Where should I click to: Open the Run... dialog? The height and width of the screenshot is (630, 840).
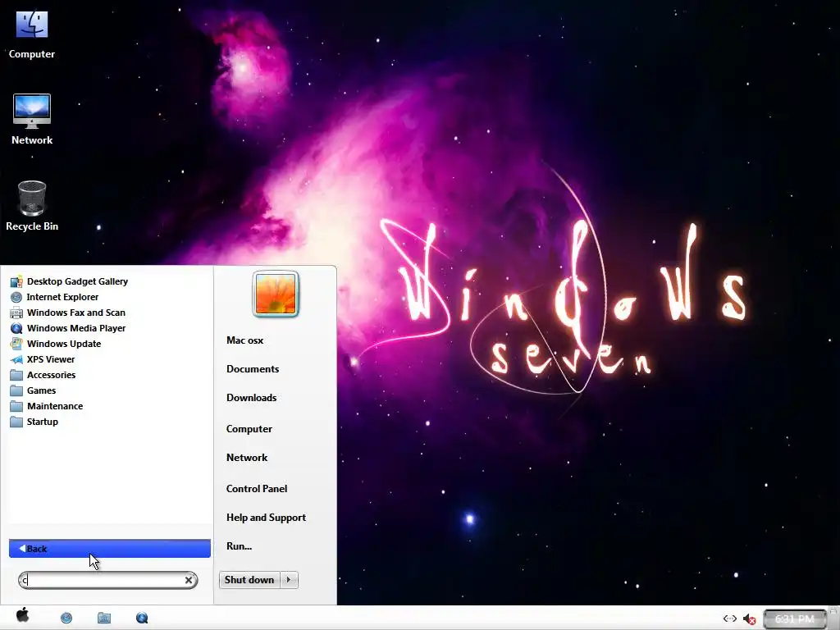(x=239, y=546)
